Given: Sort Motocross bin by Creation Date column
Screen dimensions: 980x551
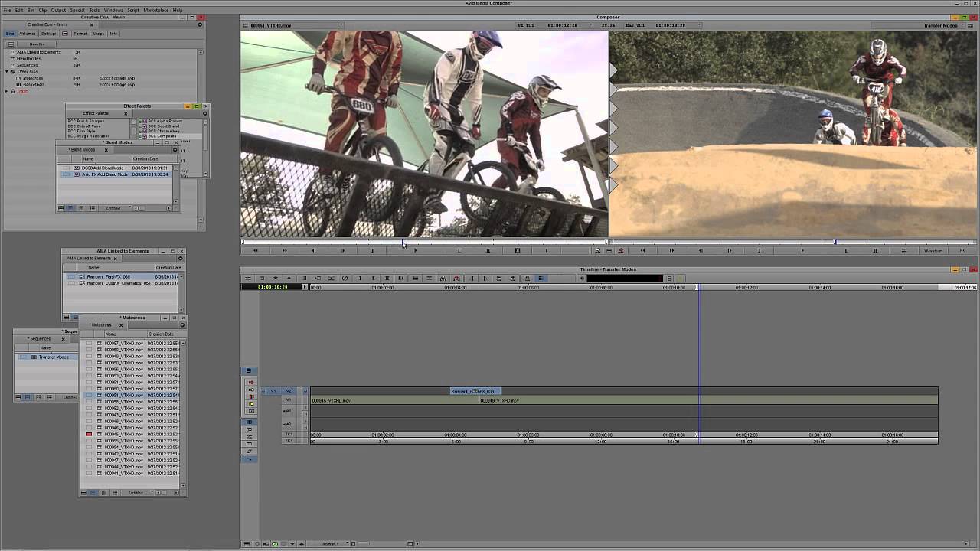Looking at the screenshot, I should coord(161,334).
